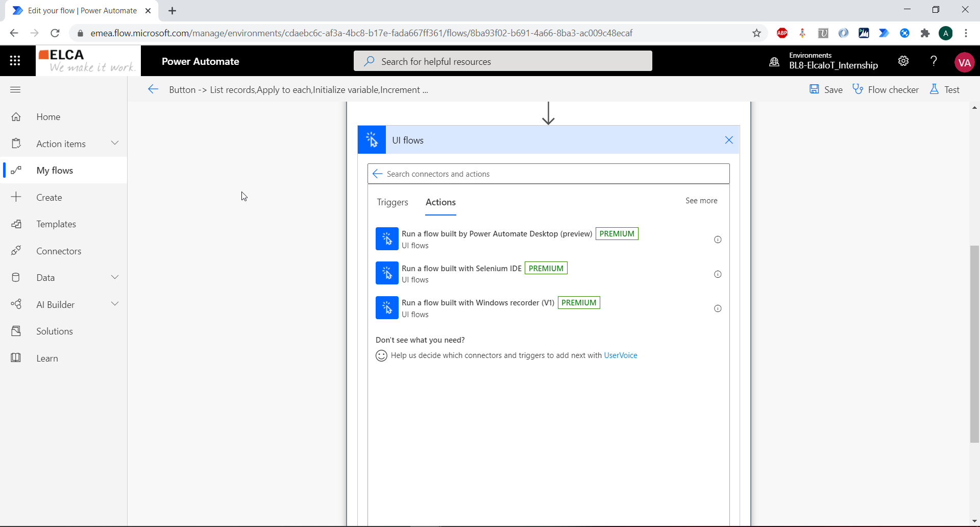Click the Learn book icon
This screenshot has width=980, height=527.
click(16, 358)
